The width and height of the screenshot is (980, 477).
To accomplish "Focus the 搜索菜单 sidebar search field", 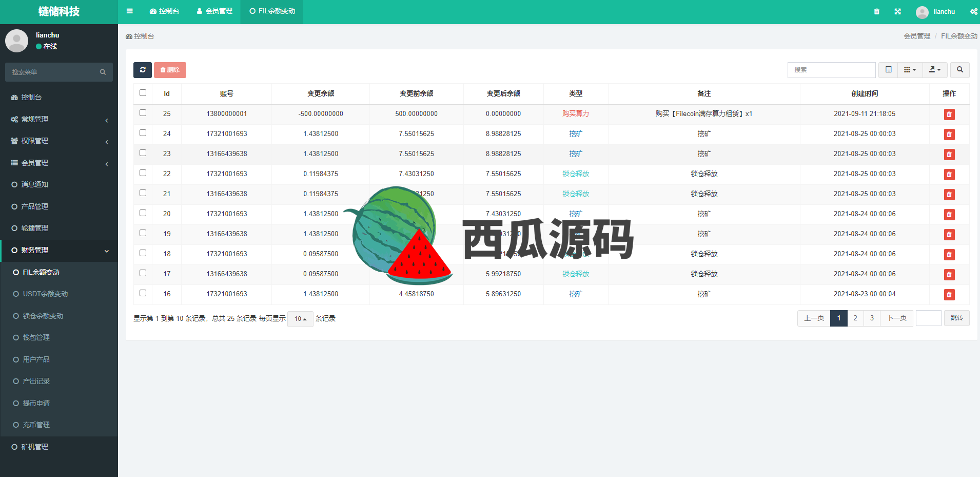I will pyautogui.click(x=51, y=72).
